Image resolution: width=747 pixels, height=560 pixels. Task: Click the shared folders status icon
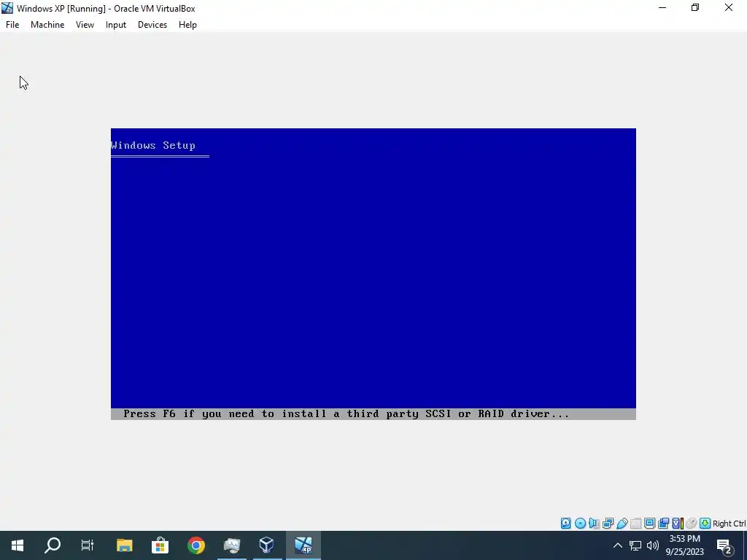pos(635,524)
